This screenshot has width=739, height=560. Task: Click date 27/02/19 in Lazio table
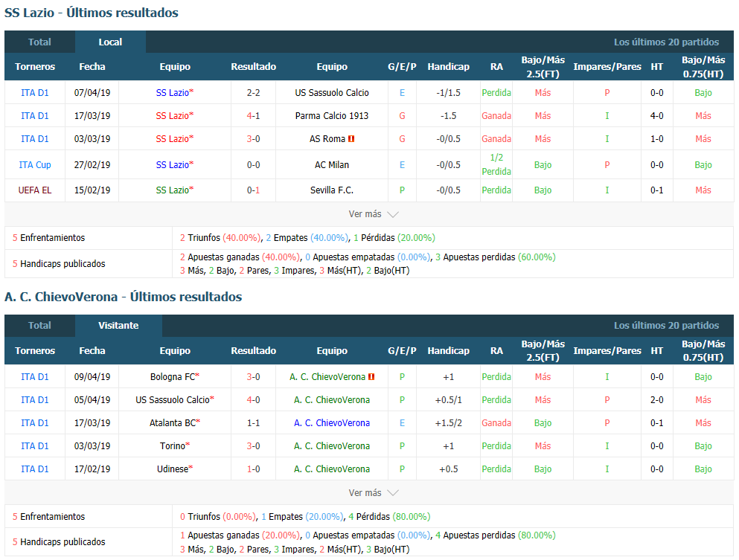click(x=92, y=165)
